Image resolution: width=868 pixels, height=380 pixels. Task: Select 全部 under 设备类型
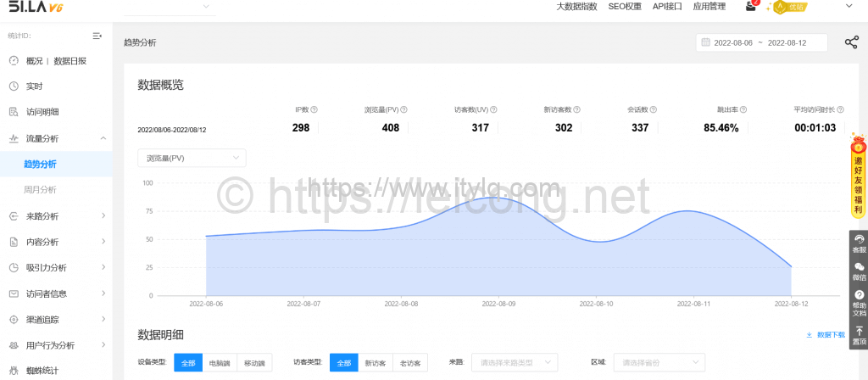click(x=188, y=363)
